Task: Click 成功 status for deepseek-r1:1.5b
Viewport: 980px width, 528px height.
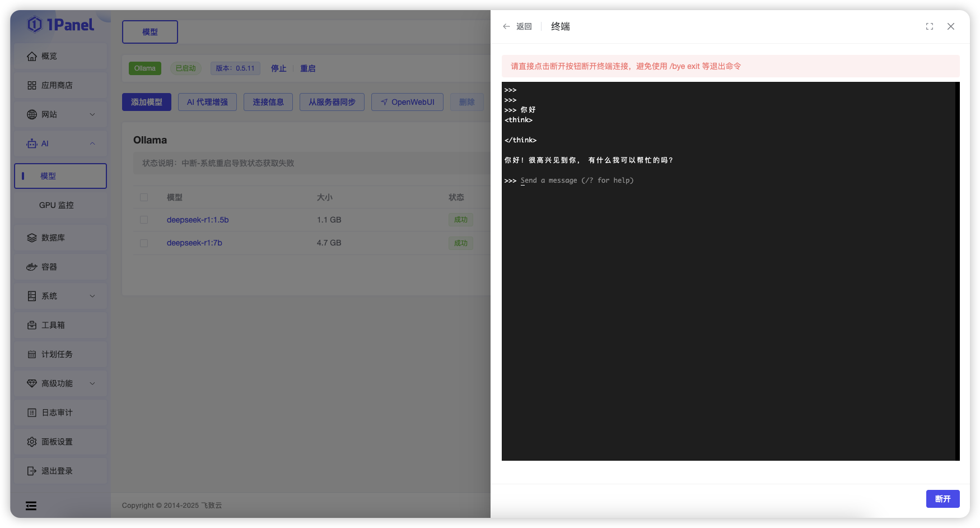Action: [461, 220]
